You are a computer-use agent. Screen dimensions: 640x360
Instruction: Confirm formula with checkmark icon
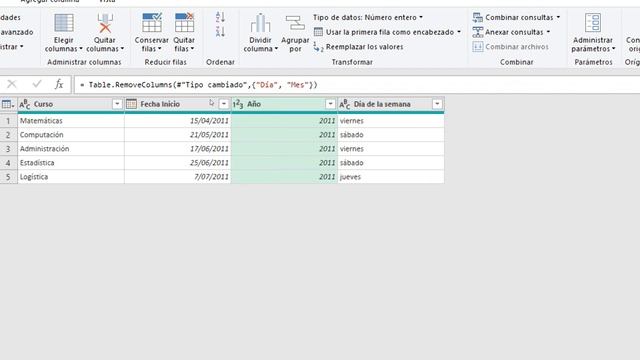coord(37,84)
